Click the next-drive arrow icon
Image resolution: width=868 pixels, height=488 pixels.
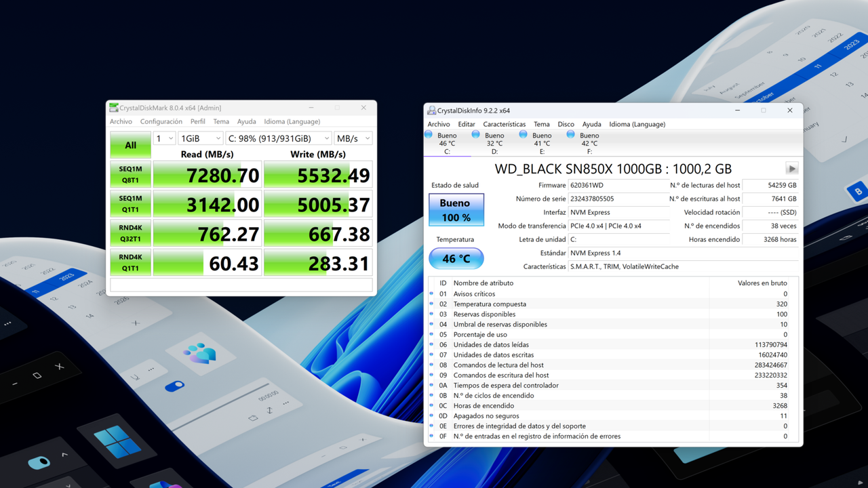pyautogui.click(x=791, y=168)
